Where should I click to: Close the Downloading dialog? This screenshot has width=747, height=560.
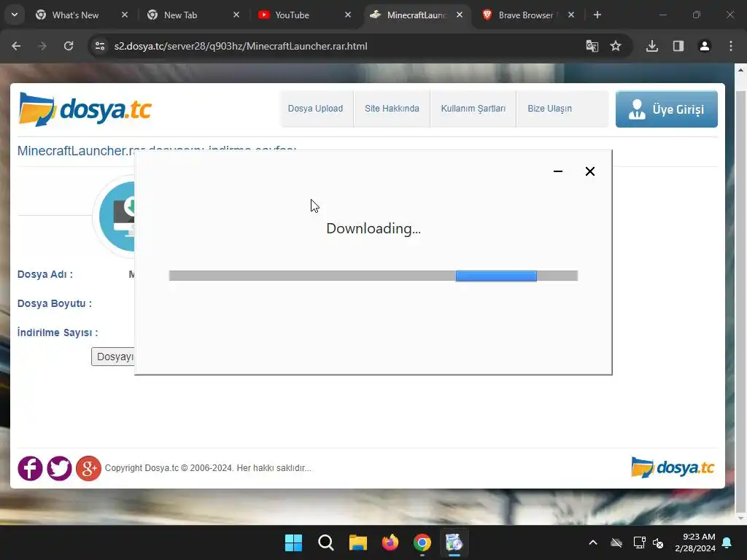589,171
